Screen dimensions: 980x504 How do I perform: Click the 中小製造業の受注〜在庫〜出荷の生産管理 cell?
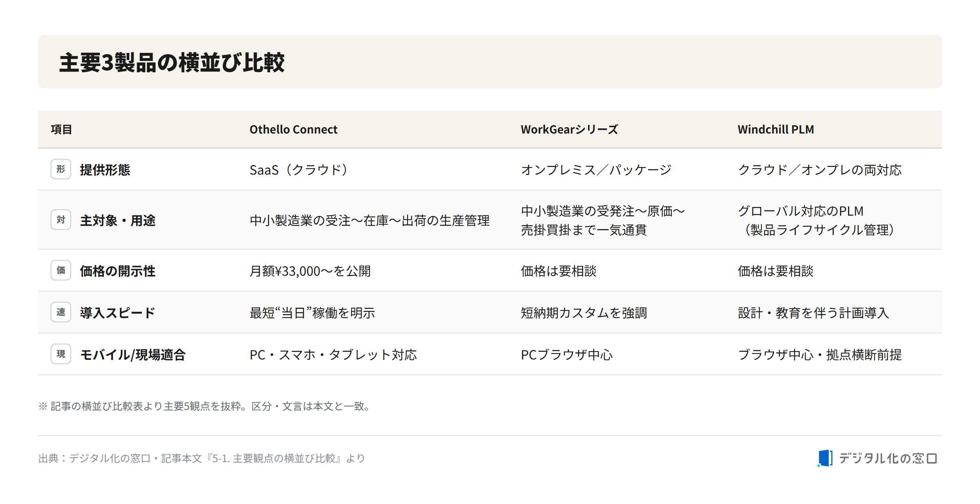click(370, 220)
